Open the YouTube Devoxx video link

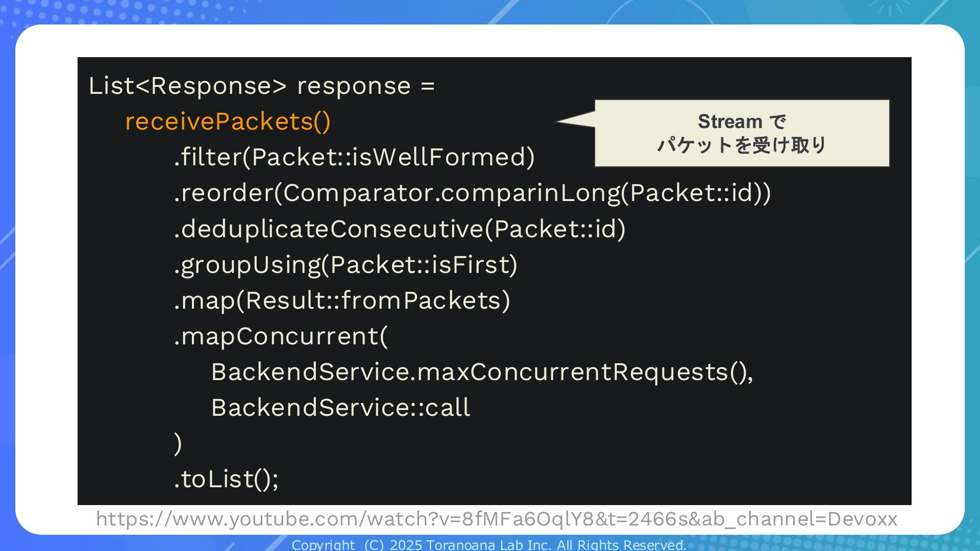[496, 519]
